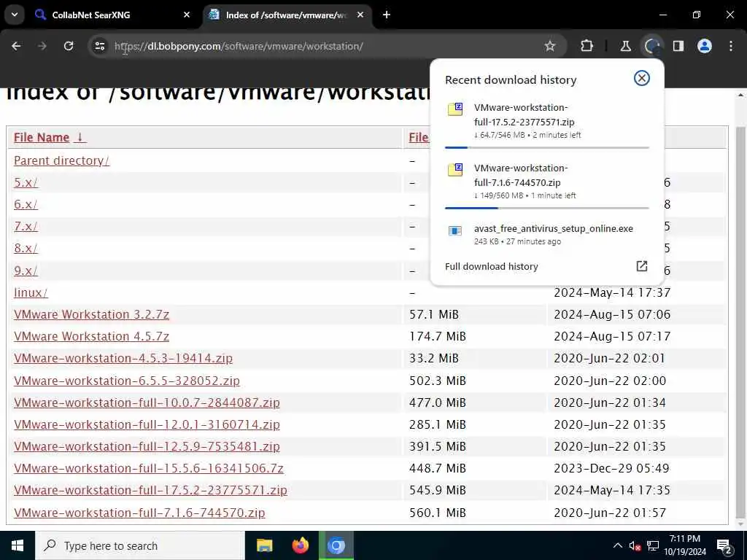This screenshot has width=747, height=560.
Task: Download VMware-workstation-full-12.0.1-3160714.zip
Action: click(x=147, y=424)
